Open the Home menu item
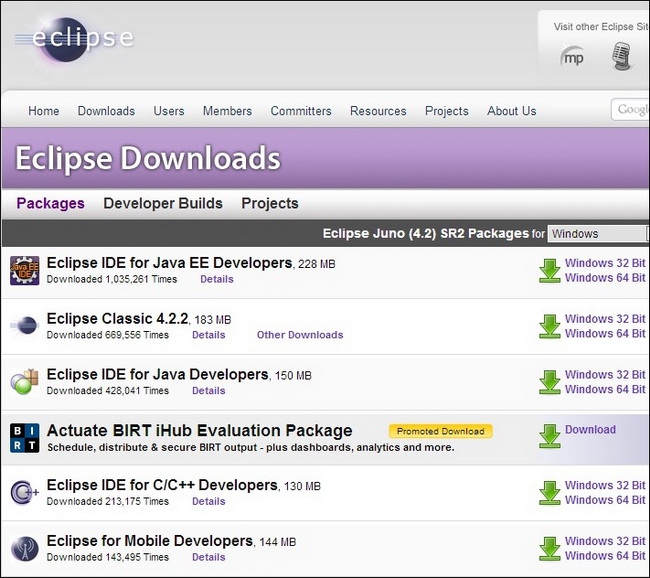 (44, 111)
